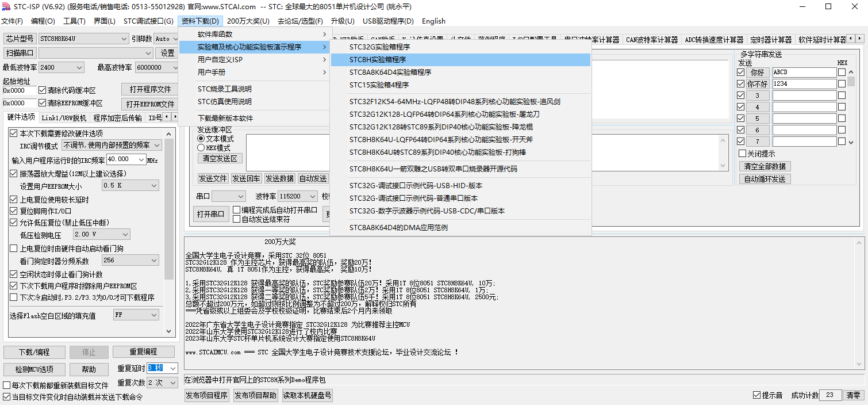Open 看门狗定时器分频系数 256 dropdown
This screenshot has width=868, height=405.
[130, 261]
